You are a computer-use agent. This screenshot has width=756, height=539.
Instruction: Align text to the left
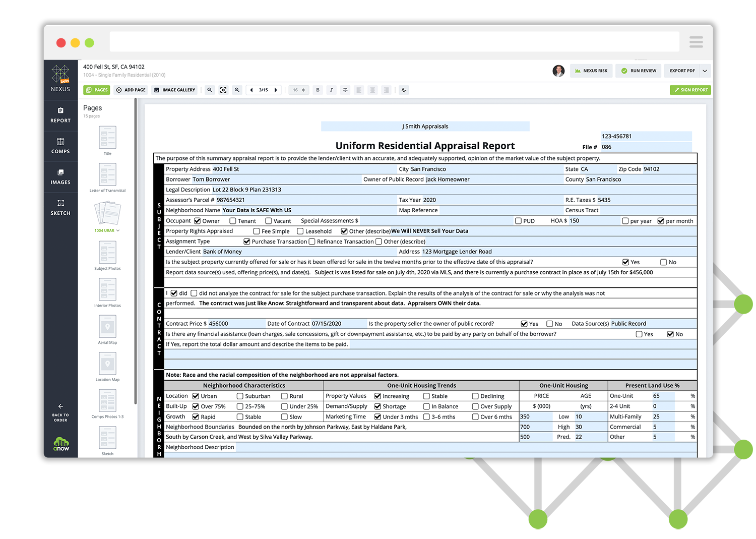click(x=359, y=90)
